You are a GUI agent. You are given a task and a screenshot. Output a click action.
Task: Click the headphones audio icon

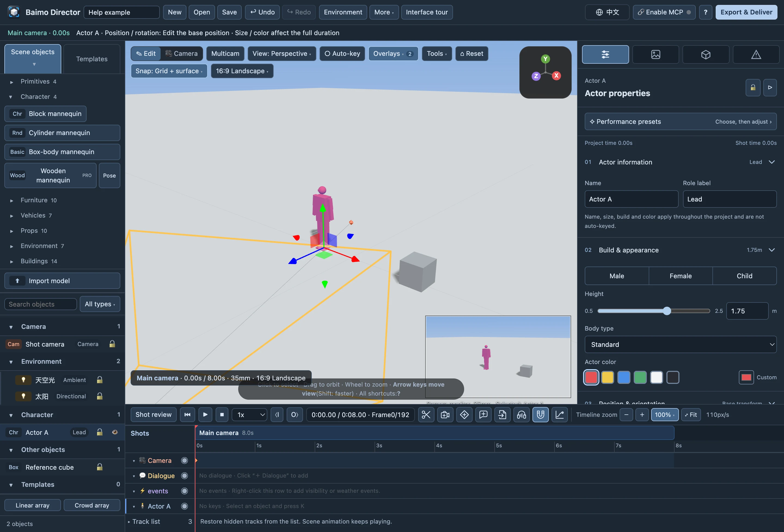[x=521, y=415]
